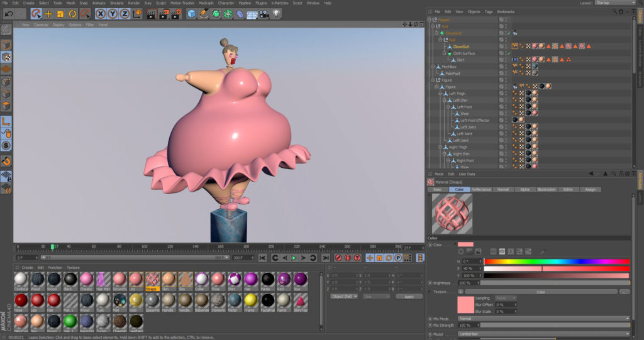Switch to the Illumination material tab
The width and height of the screenshot is (644, 340).
[x=547, y=189]
